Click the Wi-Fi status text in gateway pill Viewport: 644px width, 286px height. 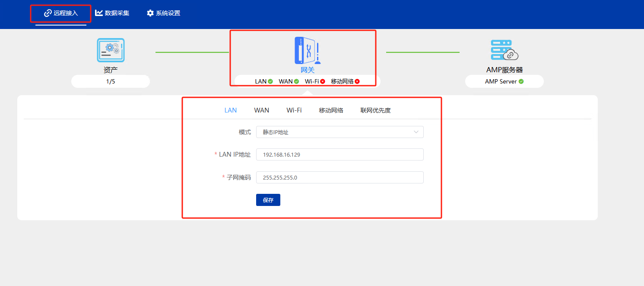pos(312,81)
